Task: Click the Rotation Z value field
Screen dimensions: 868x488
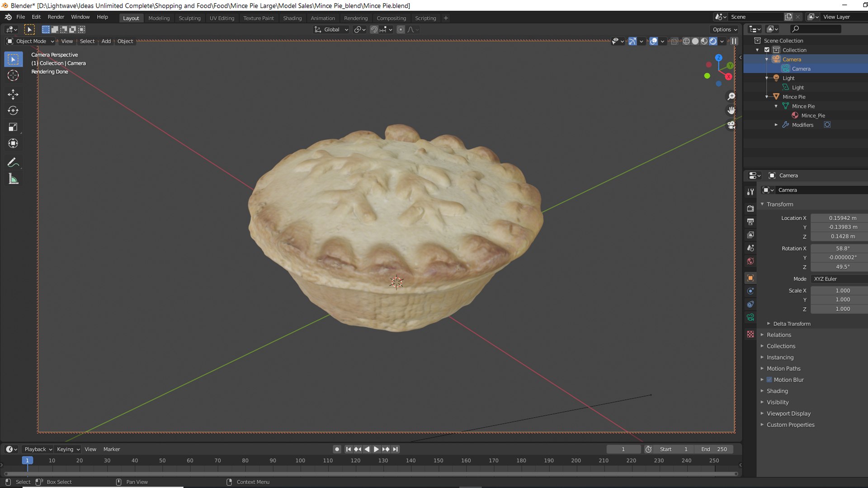Action: 839,267
